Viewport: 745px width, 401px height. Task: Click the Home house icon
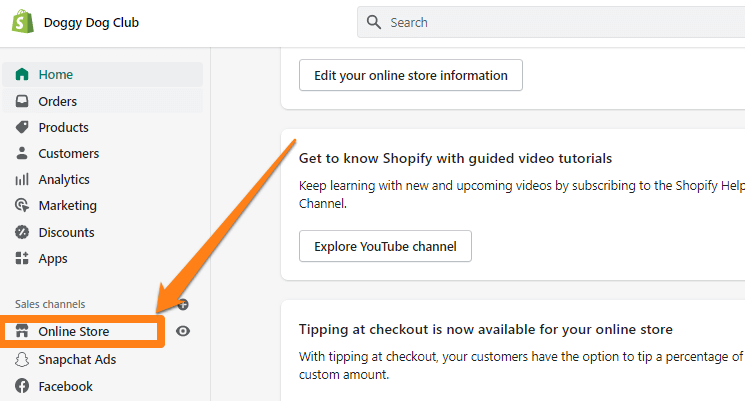(x=22, y=74)
